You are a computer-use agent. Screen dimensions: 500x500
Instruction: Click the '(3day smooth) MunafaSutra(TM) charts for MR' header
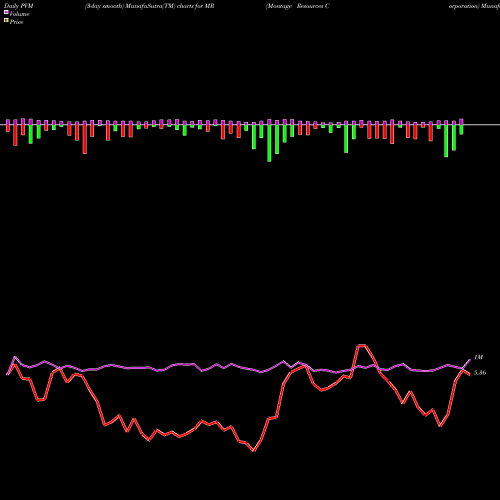click(150, 6)
